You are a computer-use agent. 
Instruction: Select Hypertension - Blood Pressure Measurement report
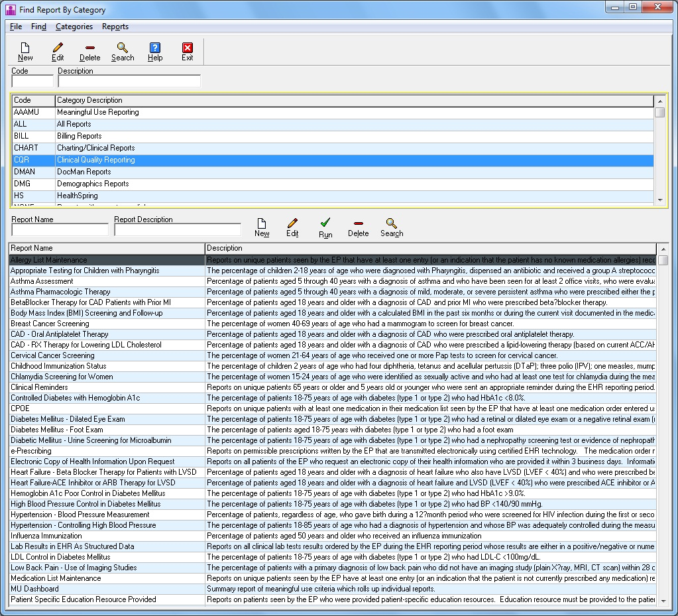click(333, 515)
